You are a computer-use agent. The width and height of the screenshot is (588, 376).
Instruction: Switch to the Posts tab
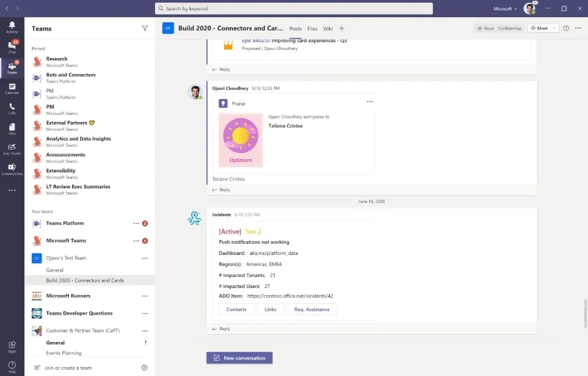tap(295, 28)
